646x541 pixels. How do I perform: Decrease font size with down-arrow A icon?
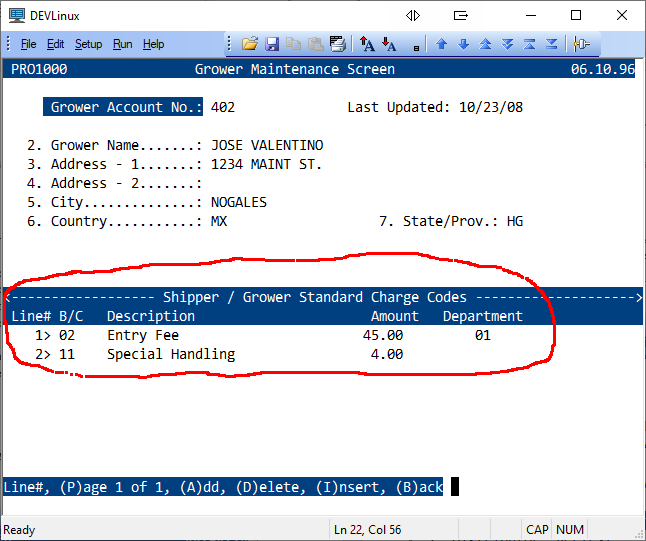(x=389, y=44)
